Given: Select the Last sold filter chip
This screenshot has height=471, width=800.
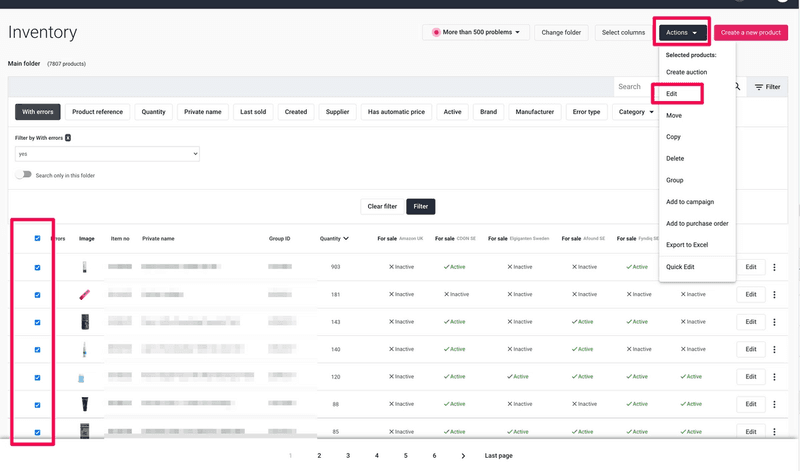Looking at the screenshot, I should [253, 112].
